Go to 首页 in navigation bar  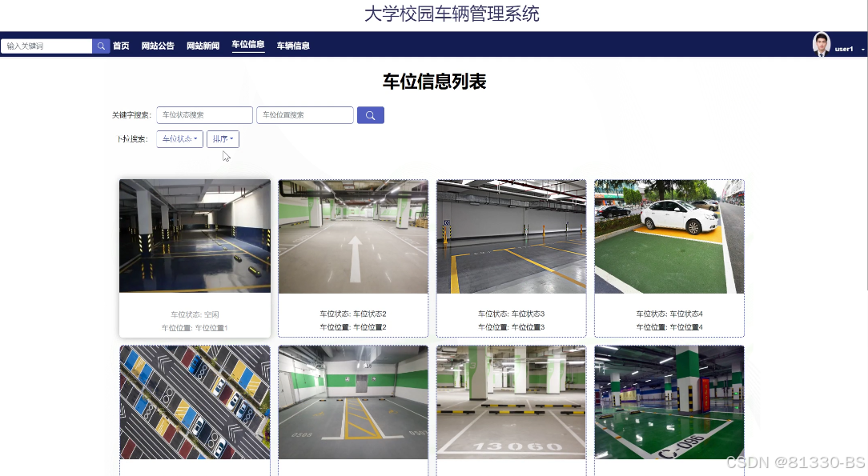[121, 46]
